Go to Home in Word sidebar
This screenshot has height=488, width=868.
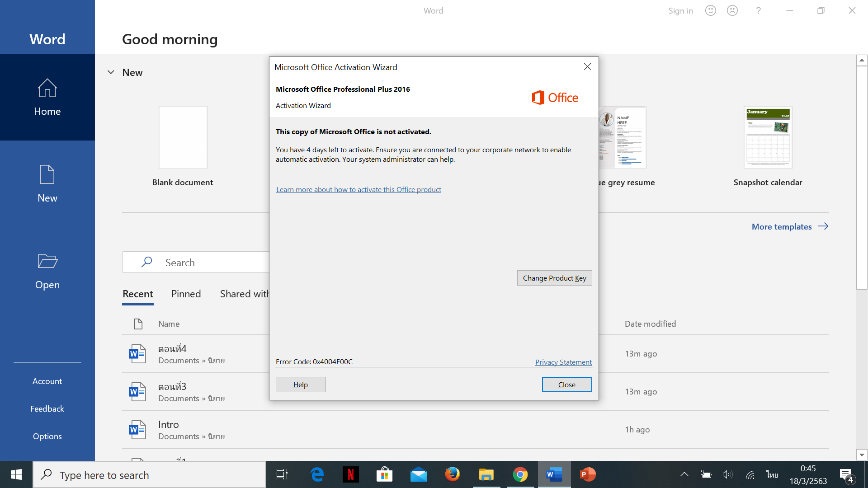(47, 97)
